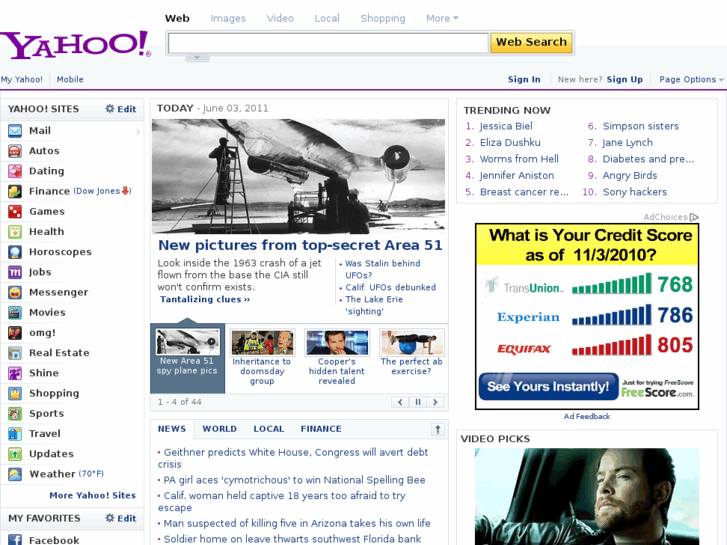This screenshot has height=545, width=727.
Task: Click the news panel scroll-up arrow icon
Action: click(438, 430)
